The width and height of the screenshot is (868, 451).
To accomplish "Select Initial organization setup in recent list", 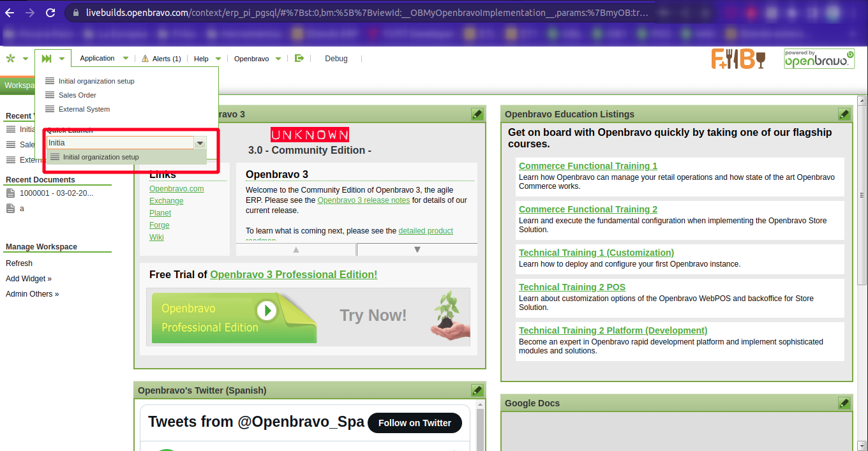I will coord(96,81).
